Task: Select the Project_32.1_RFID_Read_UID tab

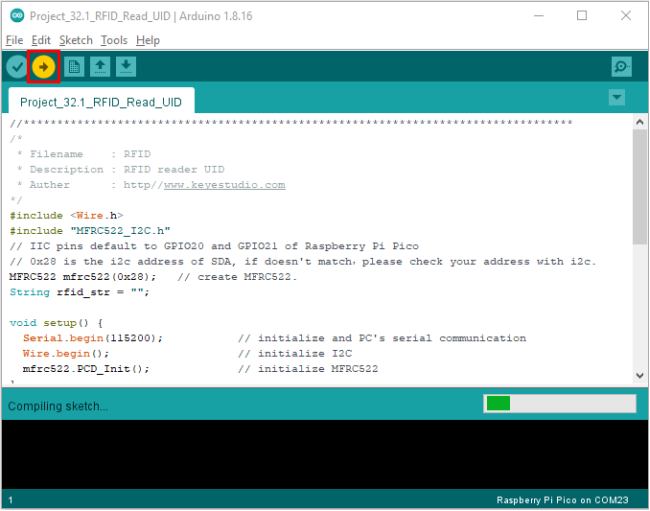Action: click(x=101, y=100)
